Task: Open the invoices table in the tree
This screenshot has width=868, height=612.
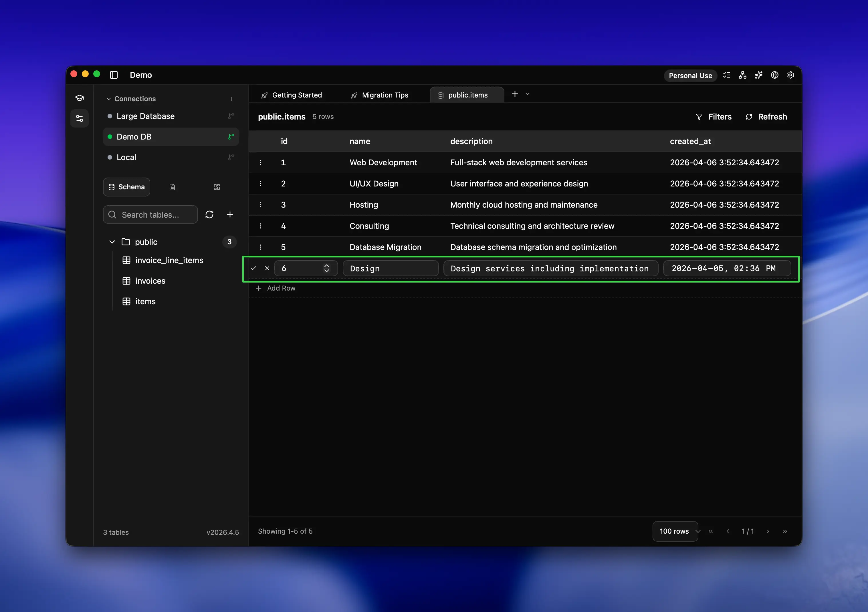Action: pos(150,281)
